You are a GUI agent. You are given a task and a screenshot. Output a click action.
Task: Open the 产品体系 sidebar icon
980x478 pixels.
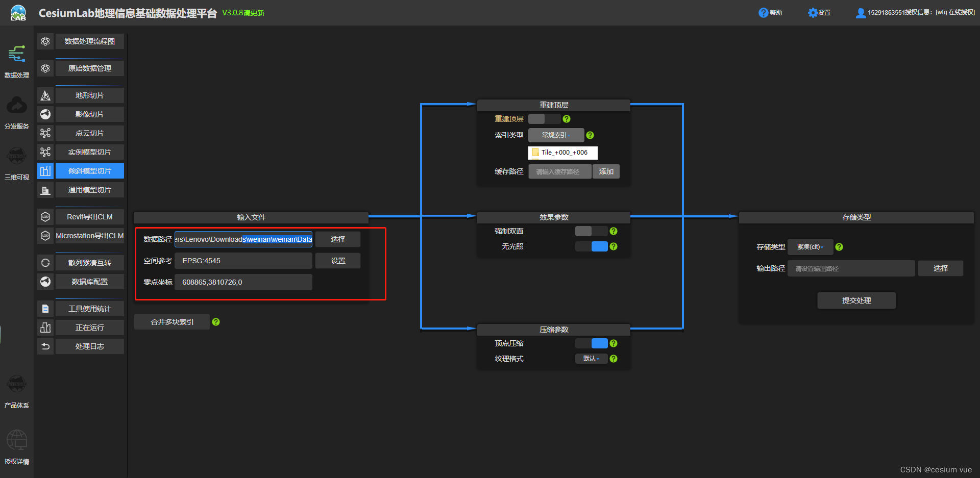pos(17,384)
